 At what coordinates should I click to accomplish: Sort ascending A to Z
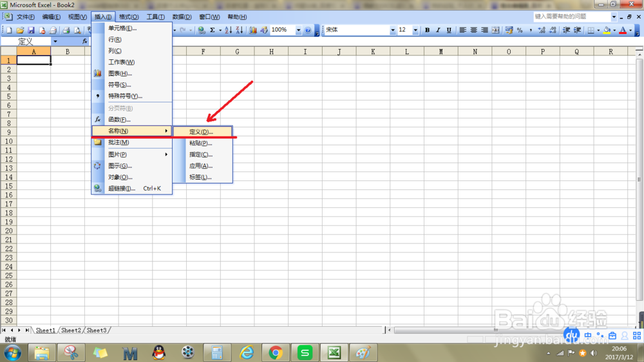[229, 30]
